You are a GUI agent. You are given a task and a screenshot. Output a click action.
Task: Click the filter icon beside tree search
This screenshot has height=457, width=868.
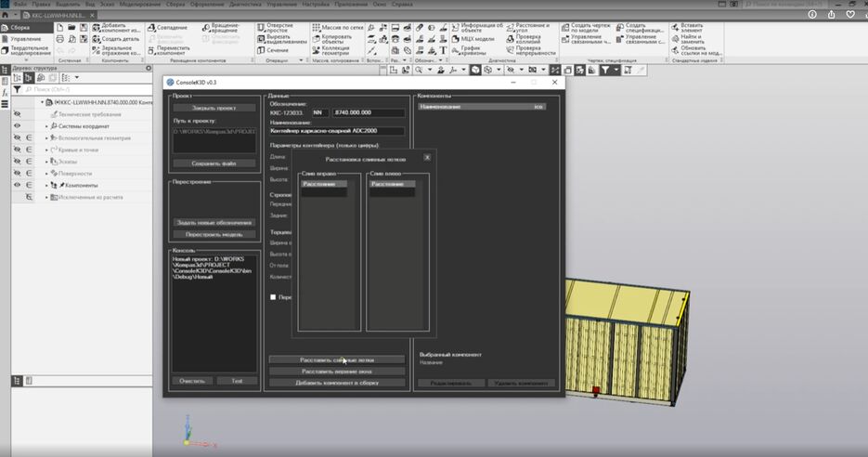tap(17, 89)
